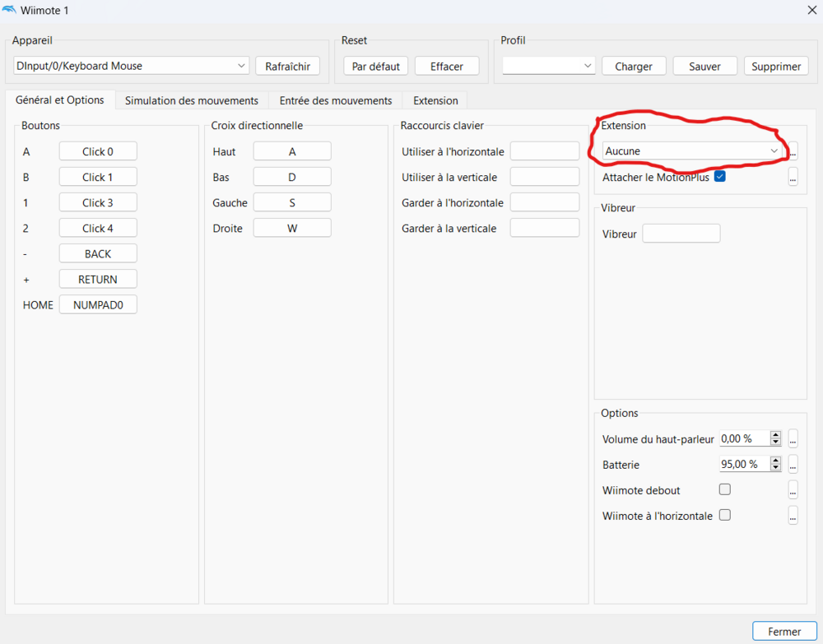This screenshot has width=823, height=644.
Task: Click the '...' button next to Batterie
Action: coord(793,465)
